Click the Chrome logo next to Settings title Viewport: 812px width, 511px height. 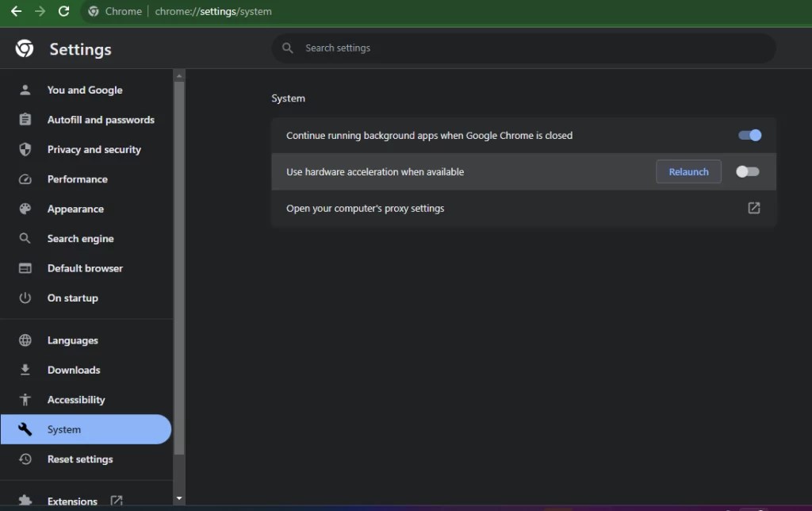click(24, 48)
